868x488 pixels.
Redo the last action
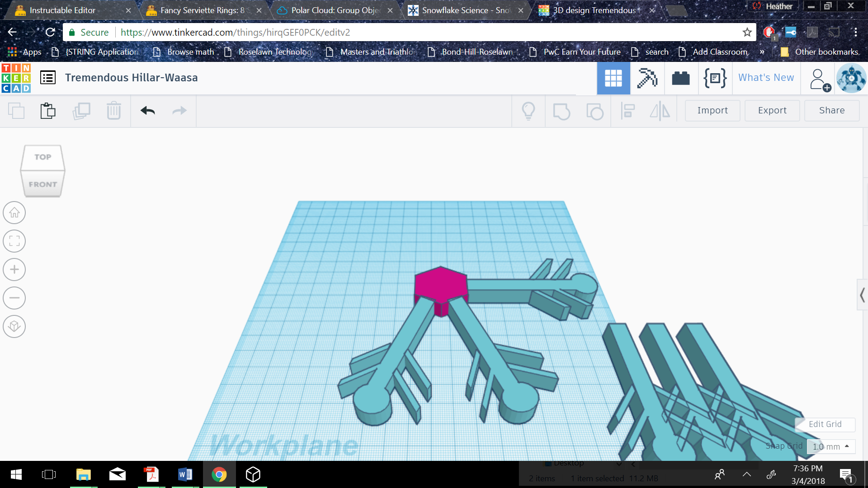pos(179,111)
